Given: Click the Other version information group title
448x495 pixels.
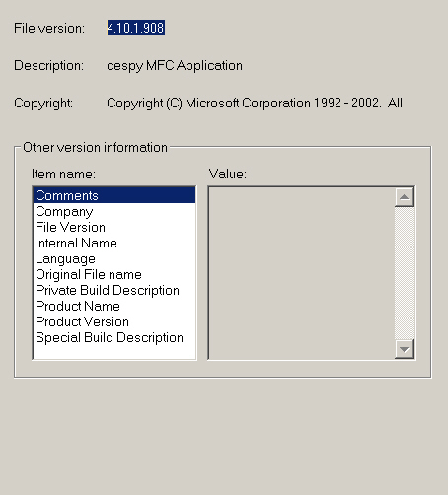Looking at the screenshot, I should [x=95, y=147].
